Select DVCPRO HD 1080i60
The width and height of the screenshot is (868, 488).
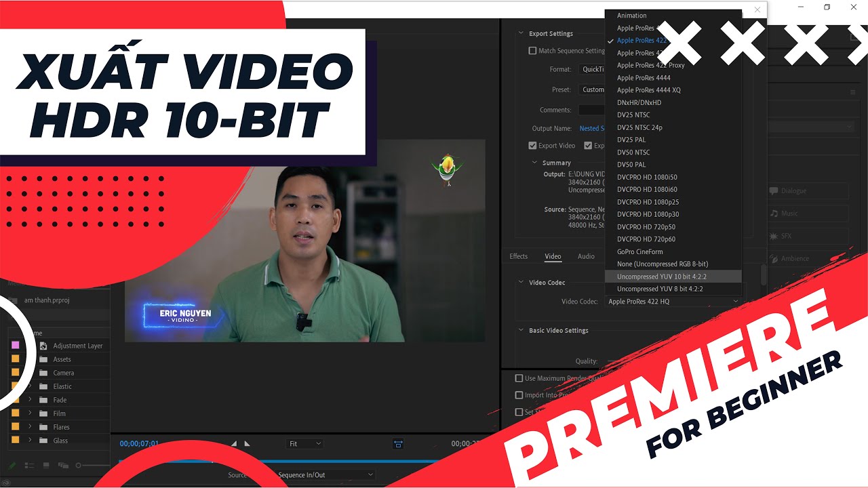(x=673, y=189)
